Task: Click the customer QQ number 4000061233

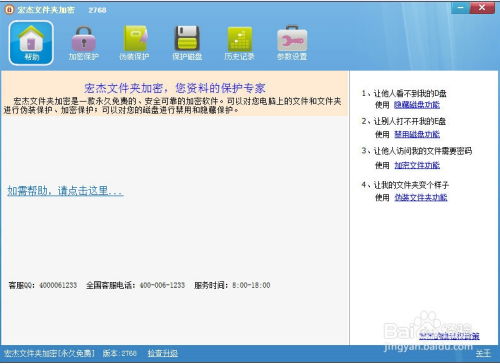Action: (58, 285)
